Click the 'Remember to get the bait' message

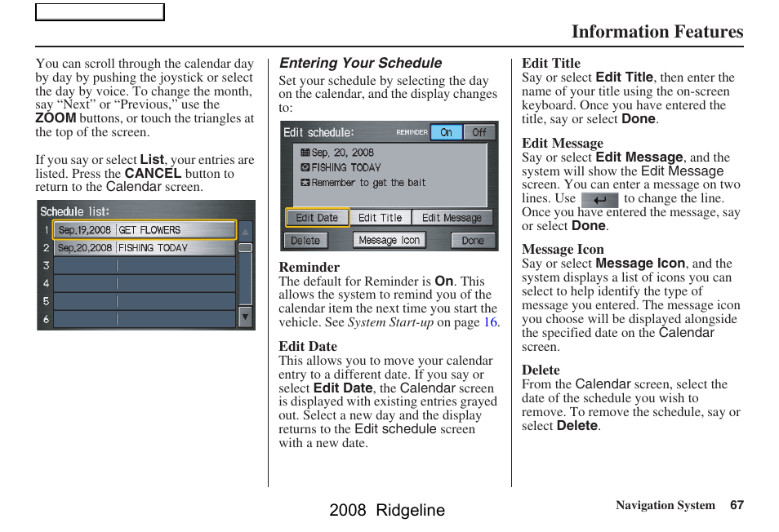point(368,183)
